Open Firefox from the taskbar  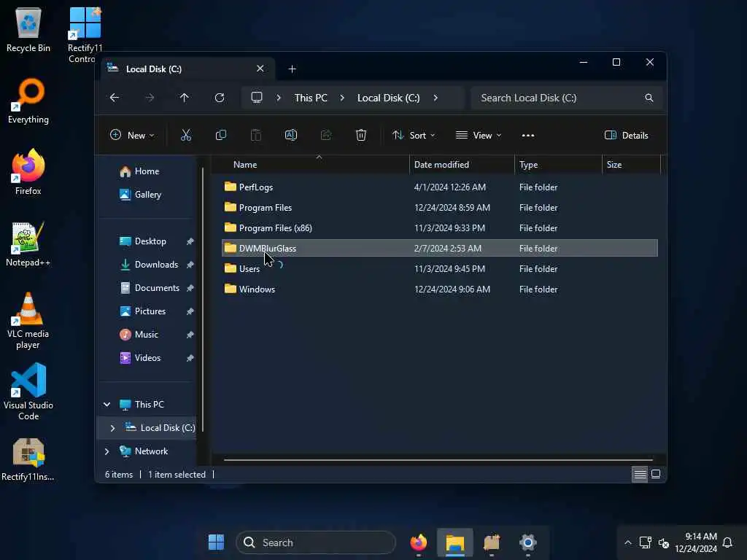tap(419, 542)
